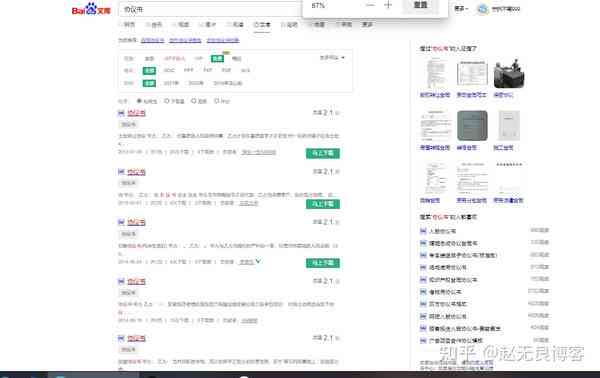Select the 2021年 time filter

coord(171,83)
